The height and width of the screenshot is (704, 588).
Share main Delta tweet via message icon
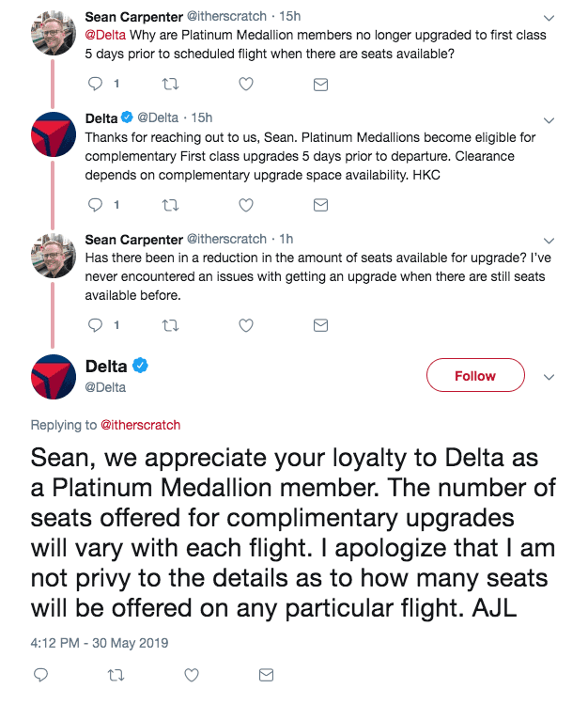[266, 675]
